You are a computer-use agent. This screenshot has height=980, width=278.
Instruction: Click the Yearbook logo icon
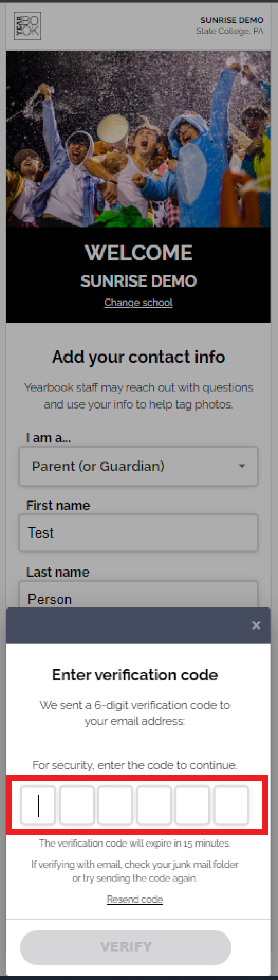click(27, 26)
